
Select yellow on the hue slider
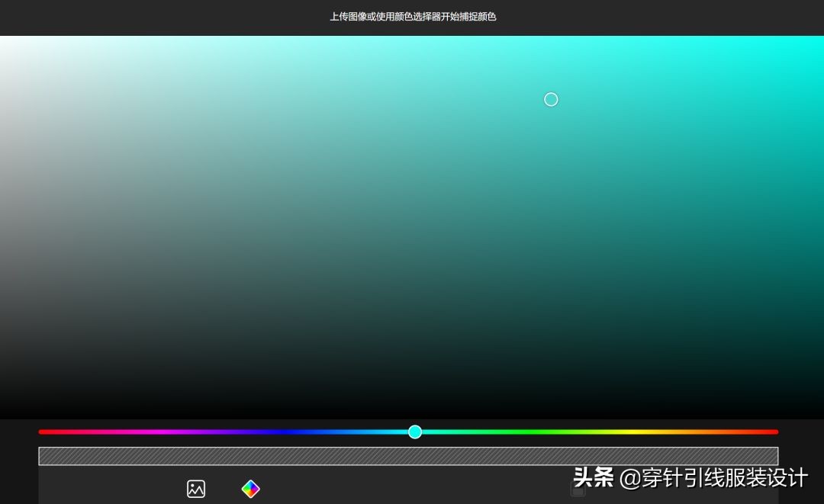[641, 432]
